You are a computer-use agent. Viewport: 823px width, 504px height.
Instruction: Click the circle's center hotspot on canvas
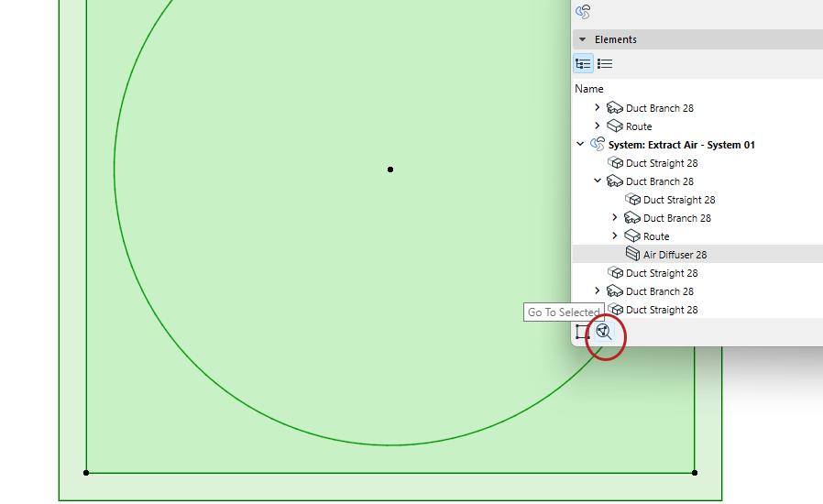(x=390, y=170)
